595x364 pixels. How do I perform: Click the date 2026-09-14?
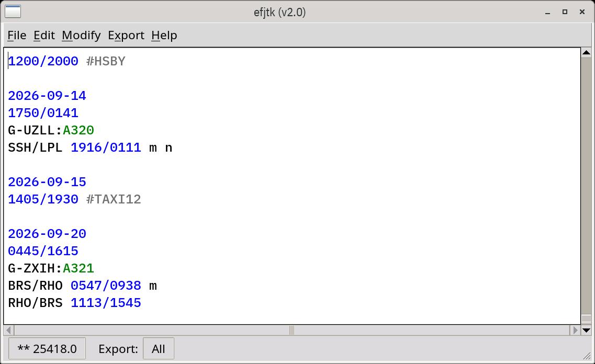[x=47, y=96]
